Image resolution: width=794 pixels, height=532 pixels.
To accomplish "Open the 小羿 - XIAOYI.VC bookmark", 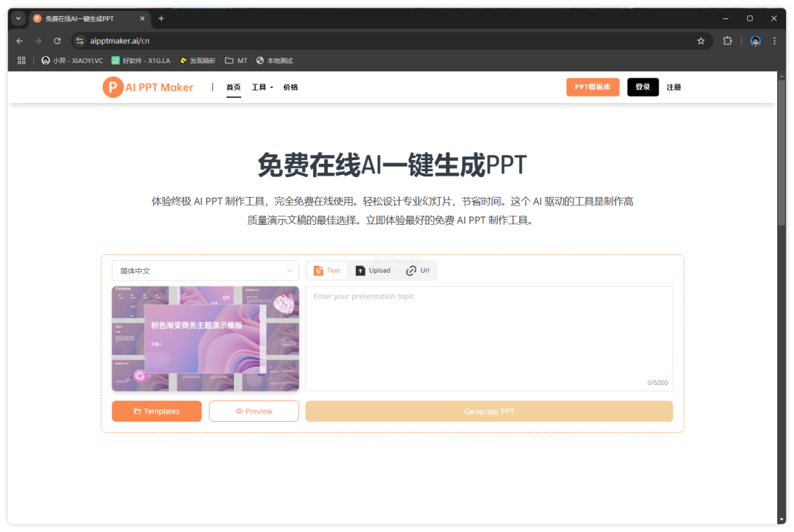I will pyautogui.click(x=72, y=60).
